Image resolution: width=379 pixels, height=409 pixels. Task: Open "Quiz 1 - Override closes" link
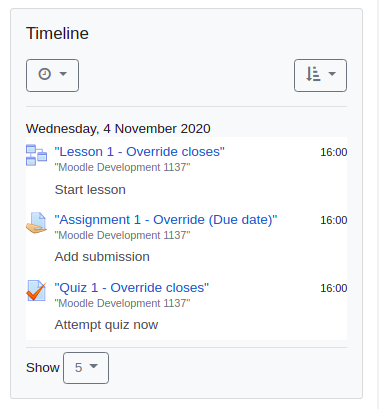(132, 288)
